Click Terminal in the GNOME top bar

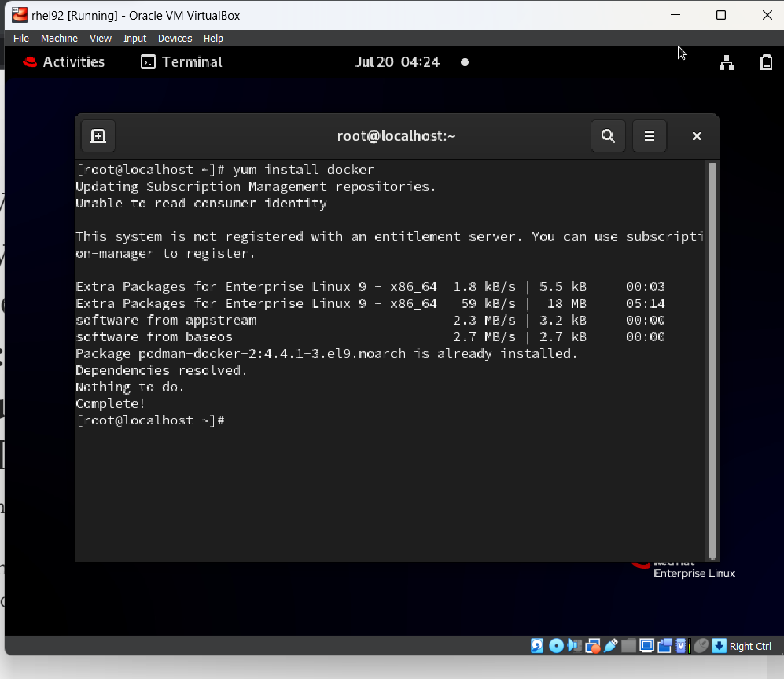pos(181,62)
